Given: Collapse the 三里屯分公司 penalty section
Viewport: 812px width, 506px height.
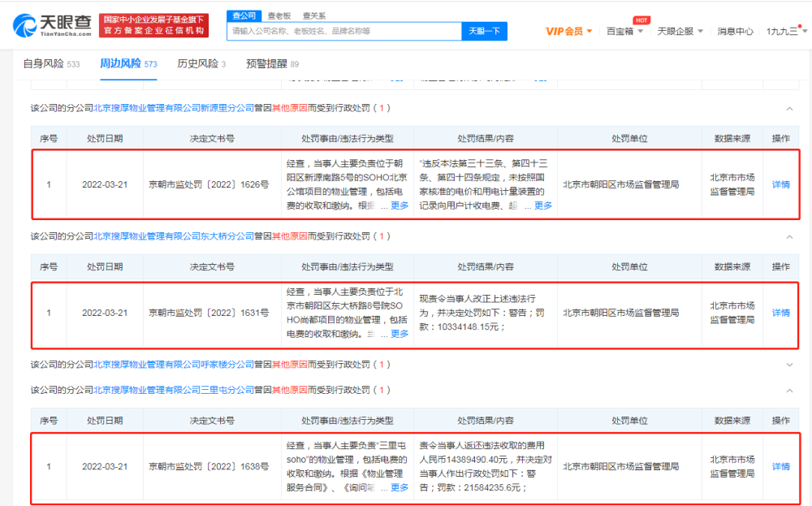Looking at the screenshot, I should pyautogui.click(x=789, y=391).
